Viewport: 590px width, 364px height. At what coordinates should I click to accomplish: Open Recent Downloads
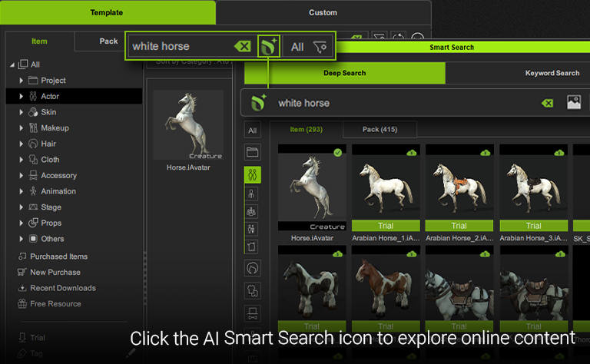click(x=62, y=288)
